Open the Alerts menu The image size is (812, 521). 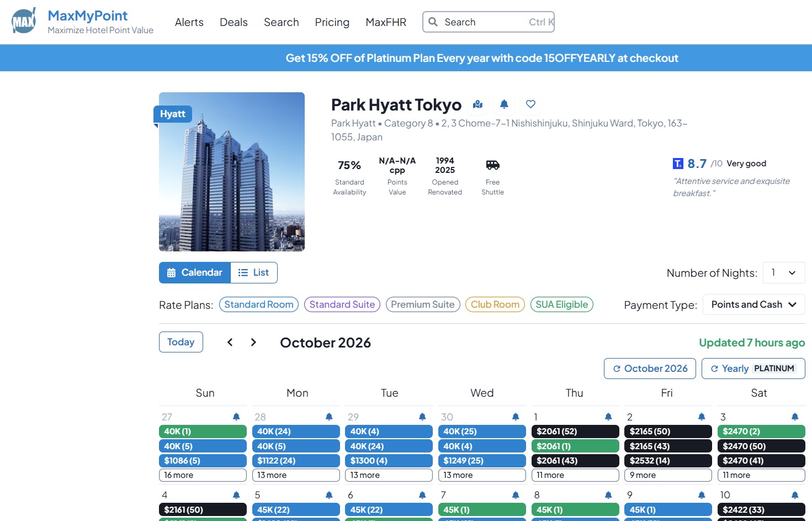pyautogui.click(x=189, y=22)
